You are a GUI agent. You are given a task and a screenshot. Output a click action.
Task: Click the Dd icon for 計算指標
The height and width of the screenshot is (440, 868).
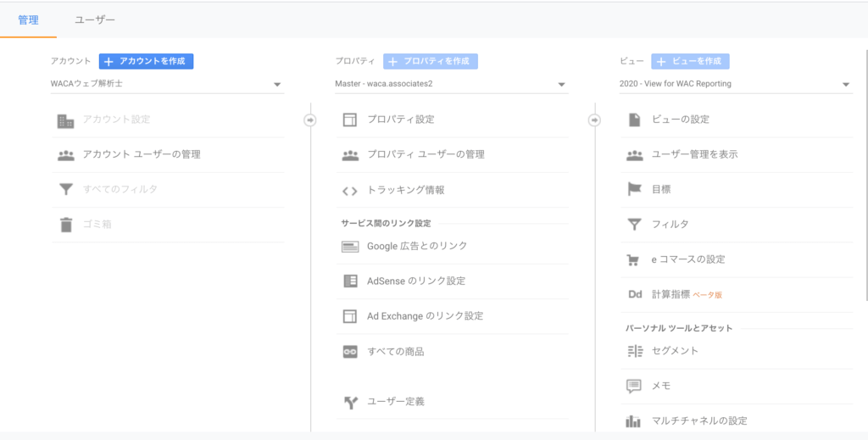tap(634, 294)
